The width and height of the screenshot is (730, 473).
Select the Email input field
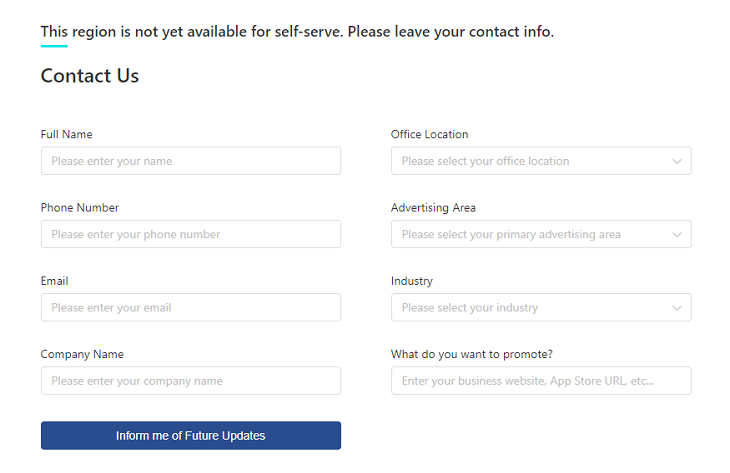(x=190, y=308)
